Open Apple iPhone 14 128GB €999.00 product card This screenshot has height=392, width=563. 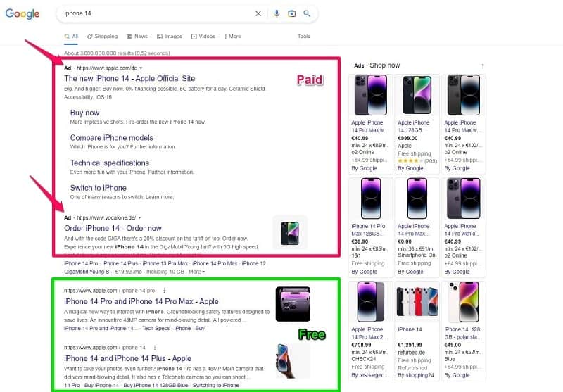point(417,124)
